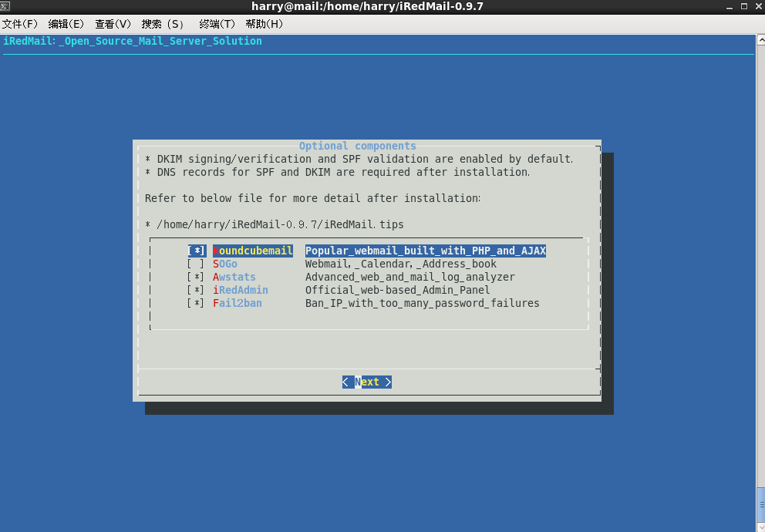Select the SOGo label
Image resolution: width=765 pixels, height=532 pixels.
click(225, 264)
